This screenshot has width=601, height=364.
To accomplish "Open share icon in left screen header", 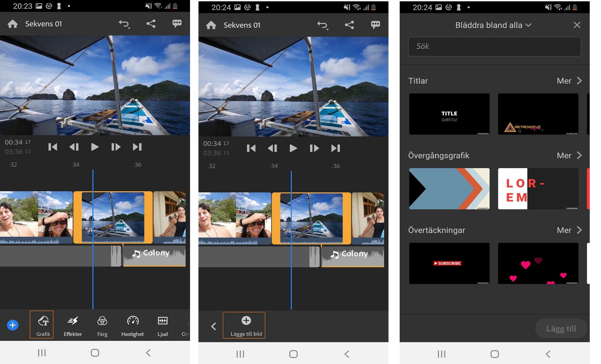I will [151, 24].
